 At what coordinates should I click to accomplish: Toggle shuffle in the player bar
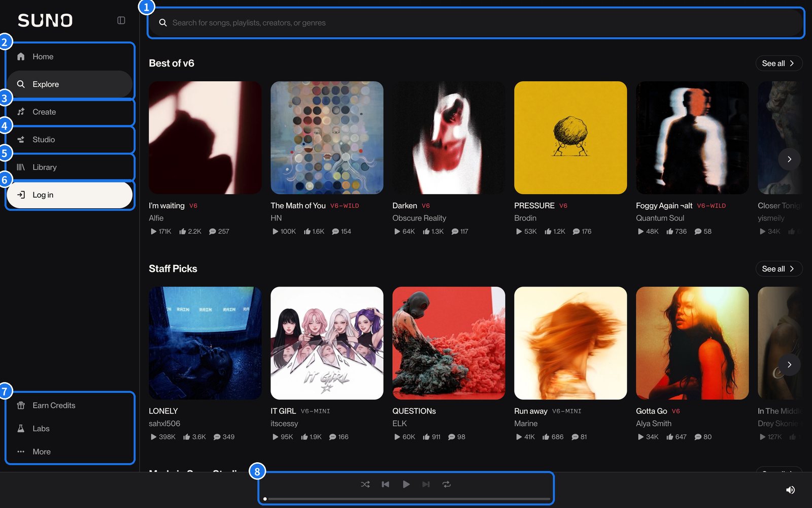tap(365, 484)
